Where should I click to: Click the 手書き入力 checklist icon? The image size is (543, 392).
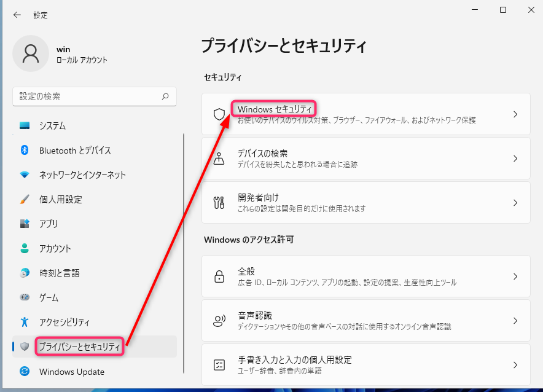click(x=219, y=365)
